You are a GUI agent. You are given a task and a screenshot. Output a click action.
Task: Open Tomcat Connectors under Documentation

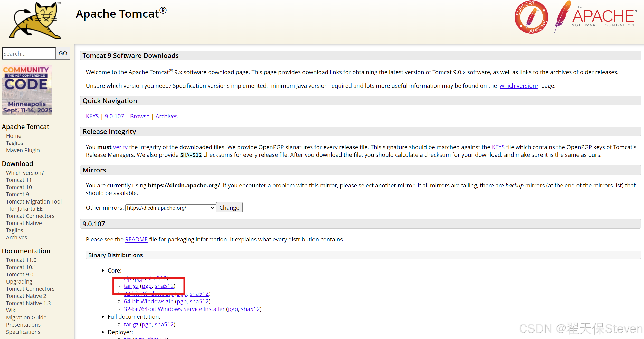(x=30, y=289)
